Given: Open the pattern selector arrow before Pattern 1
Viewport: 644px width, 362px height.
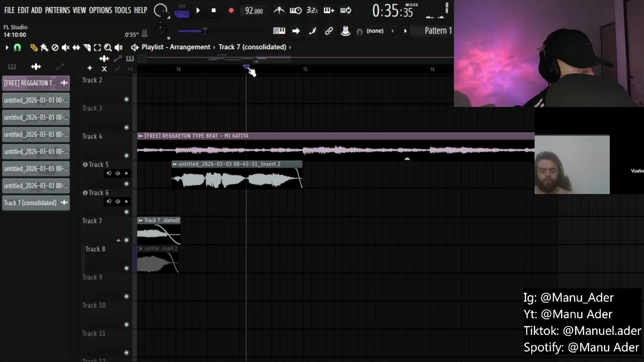Looking at the screenshot, I should tap(405, 31).
